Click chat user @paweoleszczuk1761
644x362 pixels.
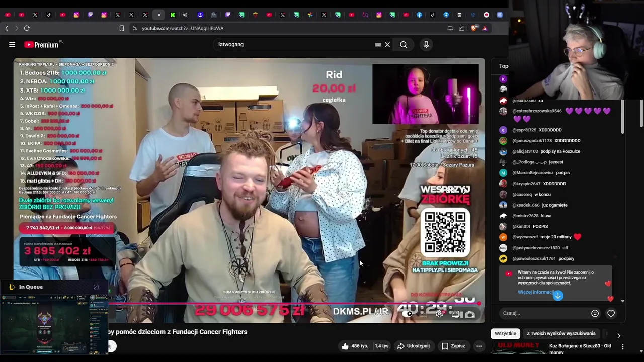point(534,259)
